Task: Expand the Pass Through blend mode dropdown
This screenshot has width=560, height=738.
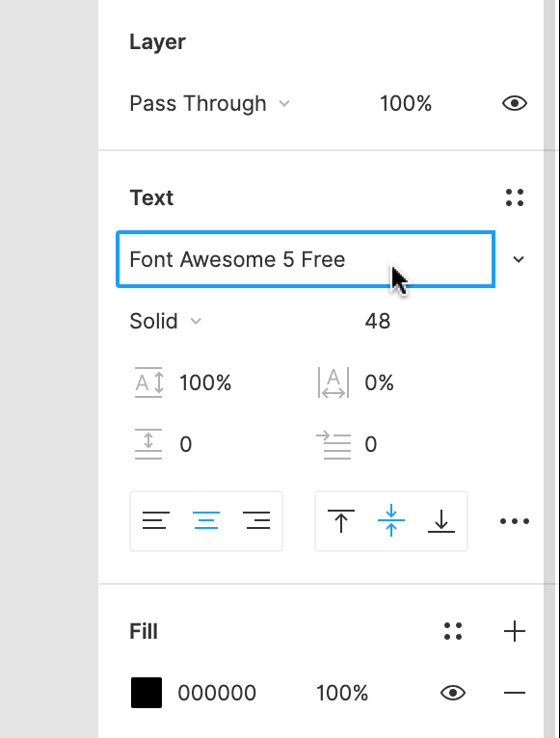Action: (209, 103)
